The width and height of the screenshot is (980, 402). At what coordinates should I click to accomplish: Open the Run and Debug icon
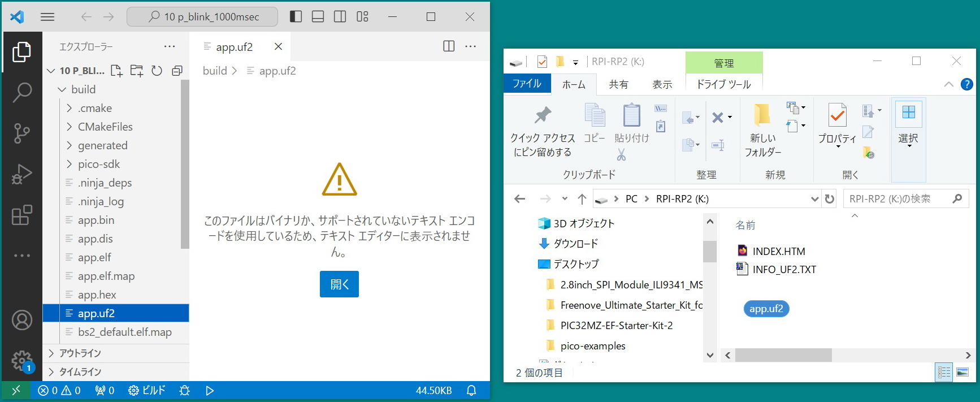(x=21, y=174)
